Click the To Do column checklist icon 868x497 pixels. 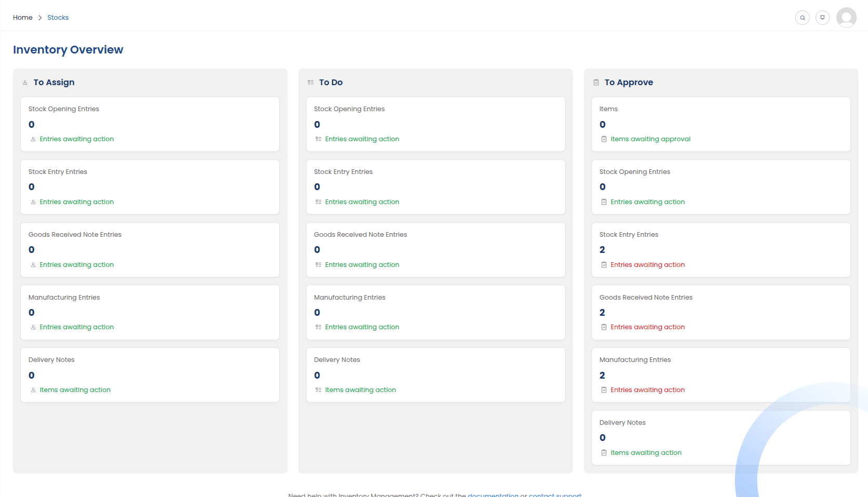pos(311,83)
